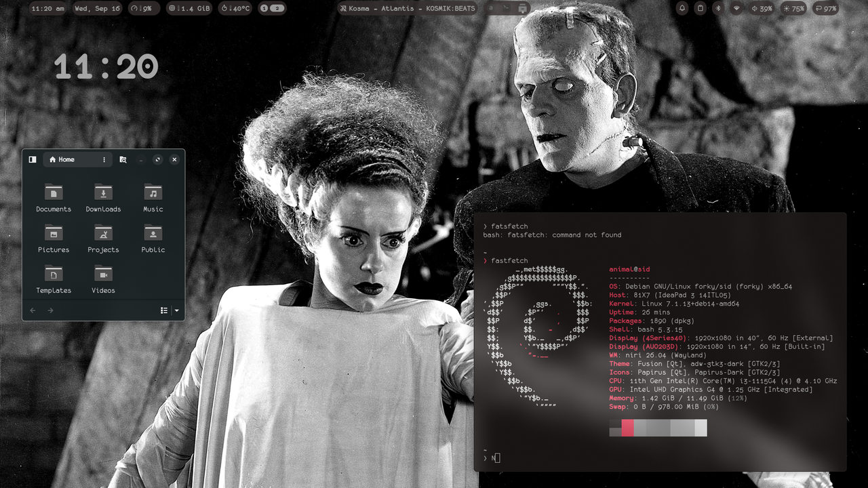Click the 'Display (AUO203D)' built-in monitor line
868x488 pixels.
point(717,346)
